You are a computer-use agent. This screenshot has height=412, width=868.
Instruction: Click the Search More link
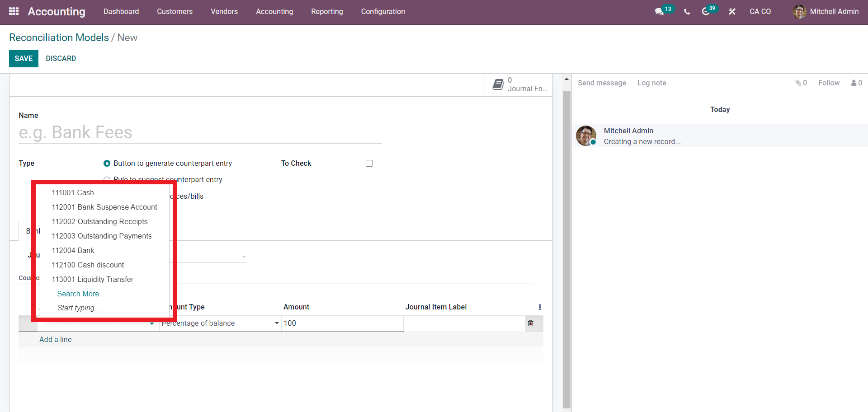click(81, 294)
